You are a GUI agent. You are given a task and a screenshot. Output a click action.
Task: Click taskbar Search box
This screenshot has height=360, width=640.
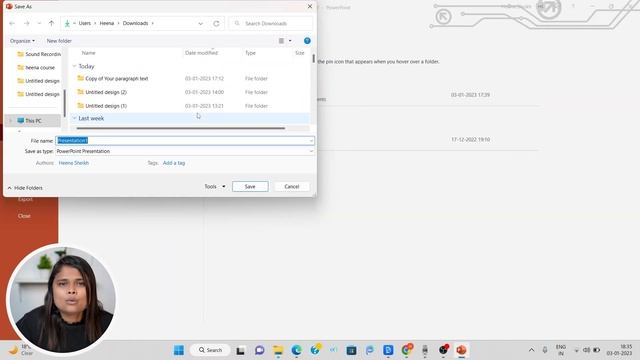pos(210,350)
